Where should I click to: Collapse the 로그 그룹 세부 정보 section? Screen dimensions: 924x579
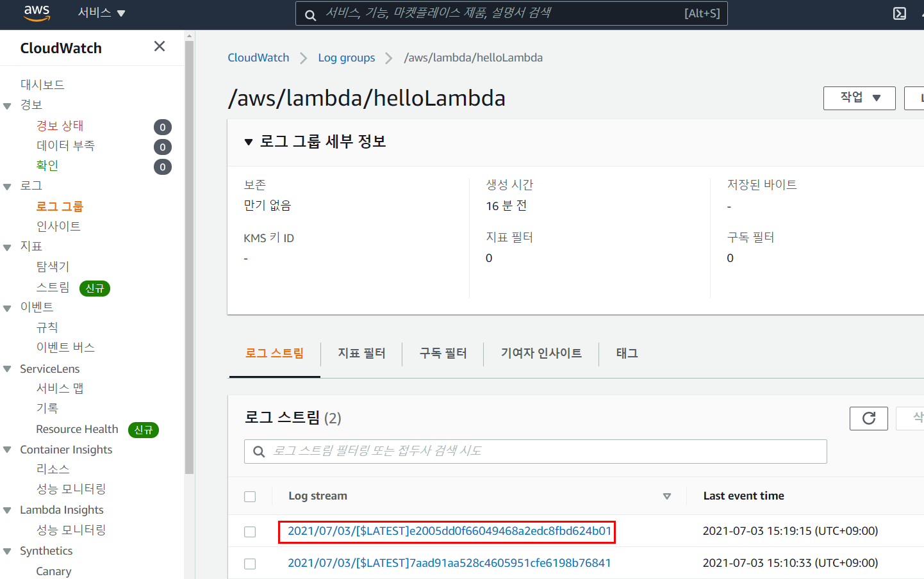249,142
